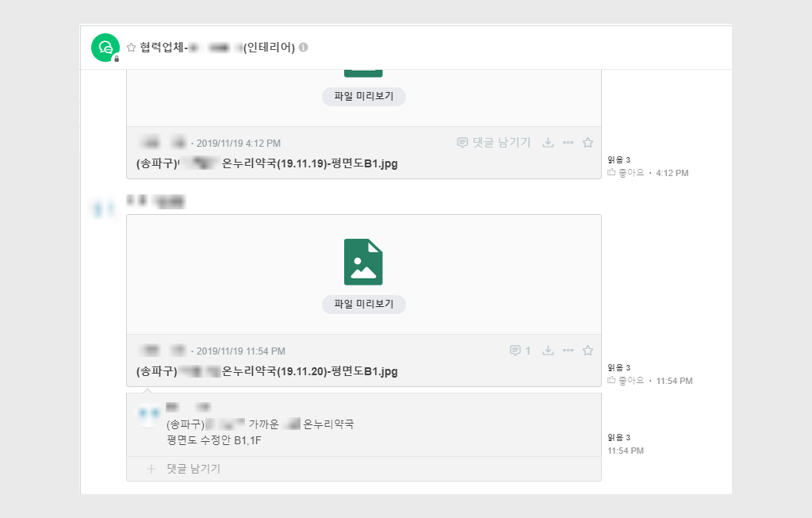The width and height of the screenshot is (812, 518).
Task: Like the 4:12 PM file message
Action: coord(626,172)
